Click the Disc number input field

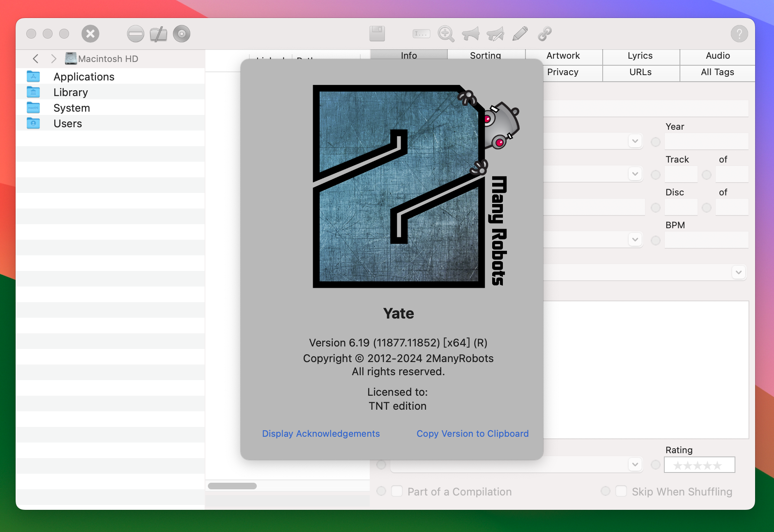click(x=681, y=207)
